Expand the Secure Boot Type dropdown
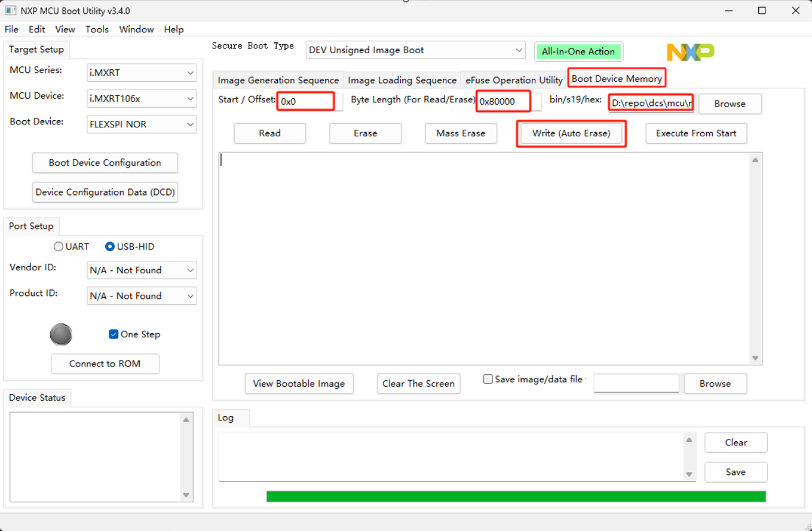Viewport: 812px width, 531px height. click(x=416, y=50)
